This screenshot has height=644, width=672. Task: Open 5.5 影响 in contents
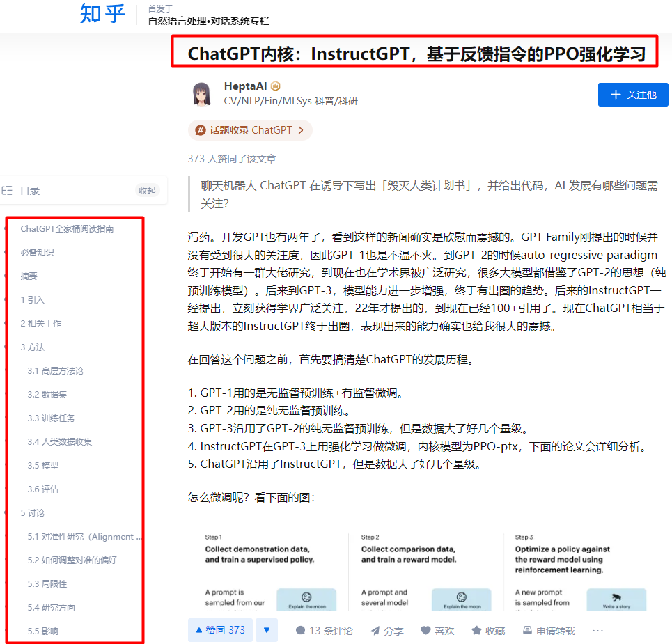[x=43, y=631]
